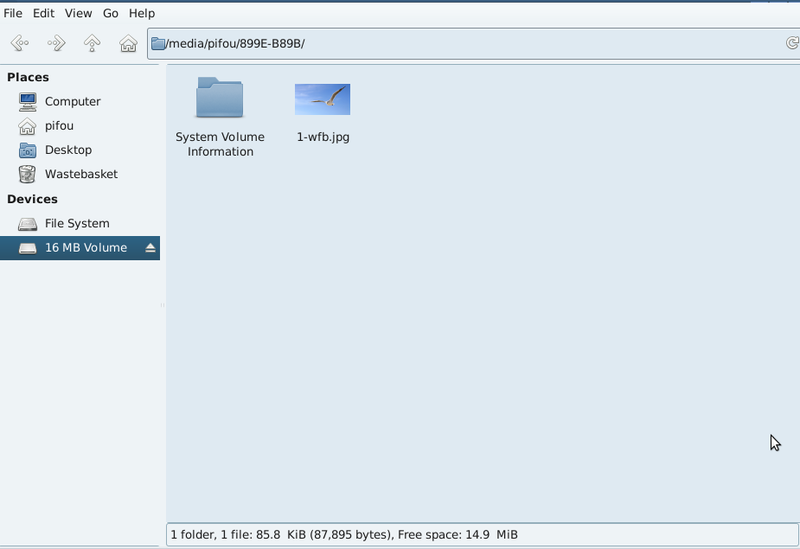Open the Go menu

pyautogui.click(x=110, y=13)
